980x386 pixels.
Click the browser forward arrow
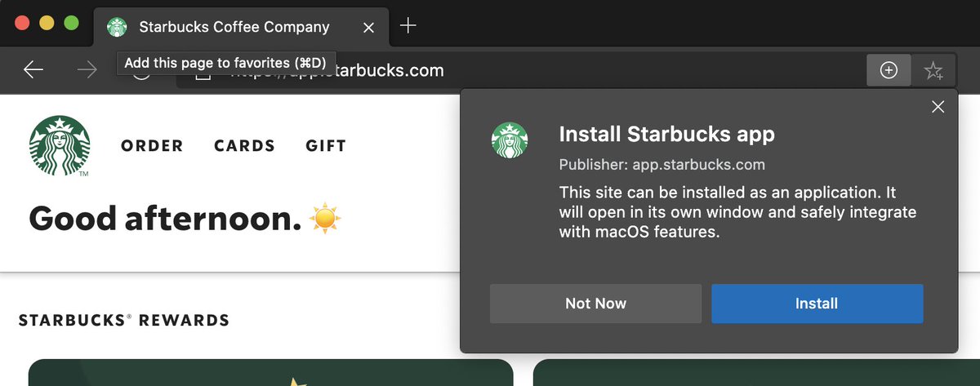coord(86,70)
